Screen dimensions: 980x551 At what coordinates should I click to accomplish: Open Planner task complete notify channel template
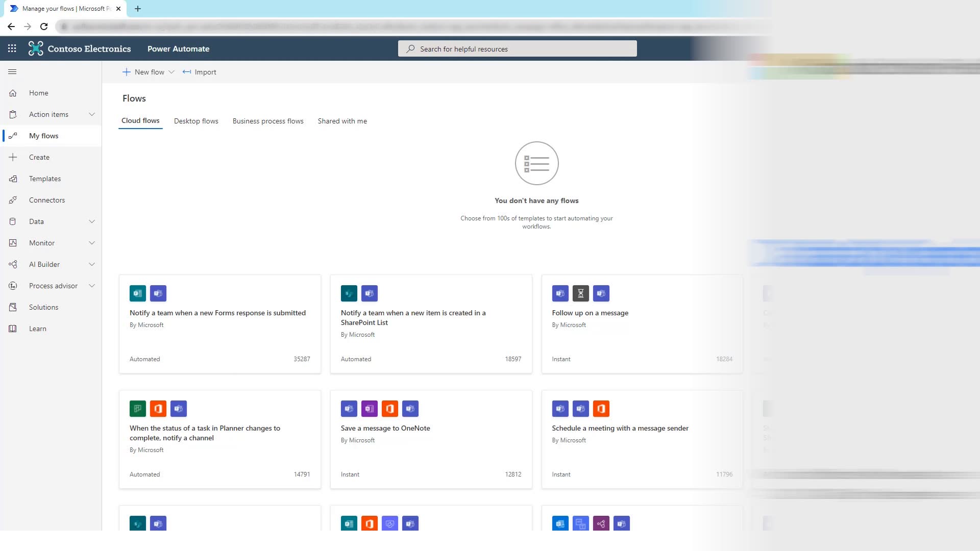coord(220,439)
